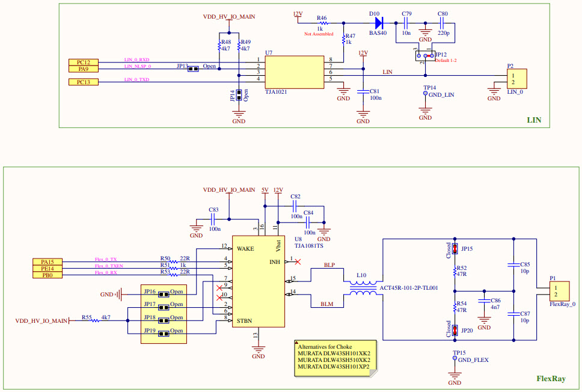This screenshot has height=392, width=582.
Task: Select connector P2 for LIN_0
Action: click(518, 78)
